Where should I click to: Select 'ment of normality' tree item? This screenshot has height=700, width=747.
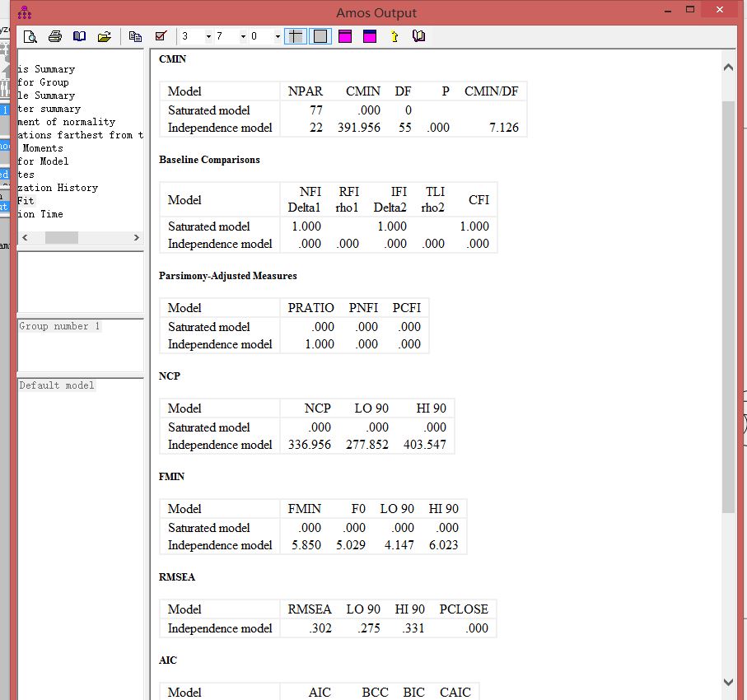tap(66, 122)
